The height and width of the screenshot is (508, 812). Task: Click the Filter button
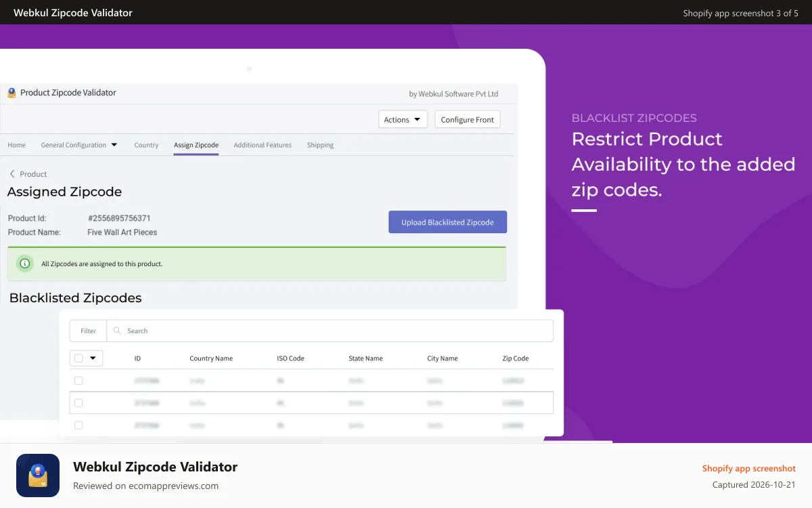tap(89, 331)
